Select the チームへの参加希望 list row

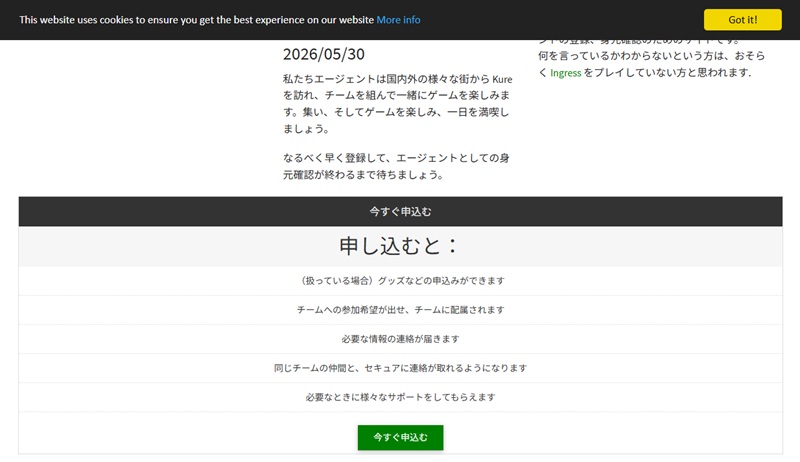click(400, 310)
